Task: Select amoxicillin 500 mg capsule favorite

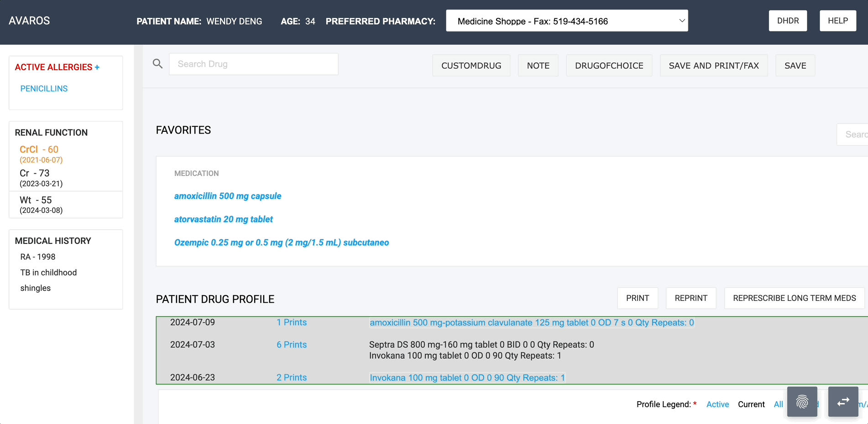Action: point(227,196)
